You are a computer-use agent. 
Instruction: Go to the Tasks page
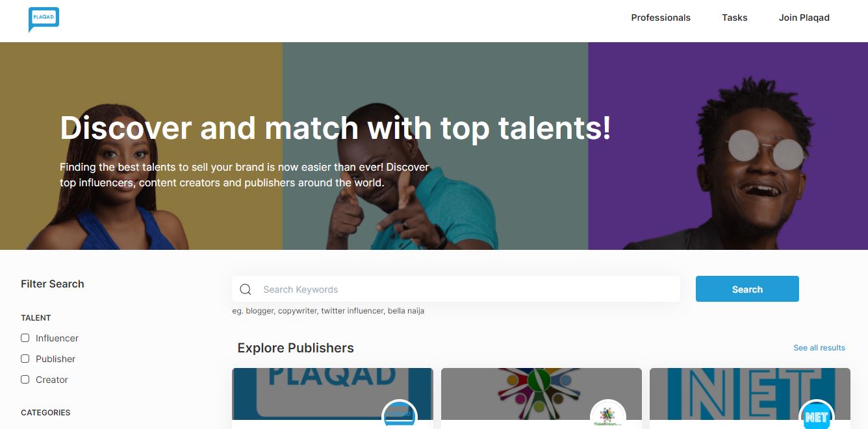point(734,18)
